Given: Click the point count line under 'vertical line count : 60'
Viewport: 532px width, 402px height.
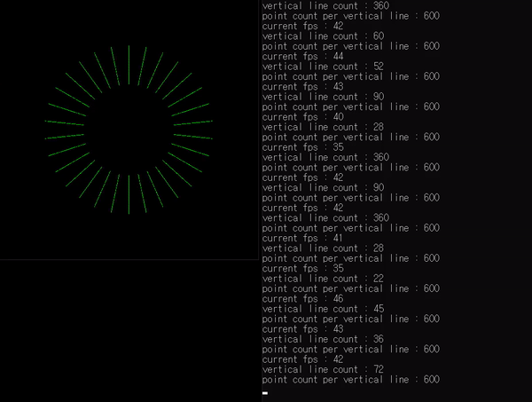Looking at the screenshot, I should (351, 46).
